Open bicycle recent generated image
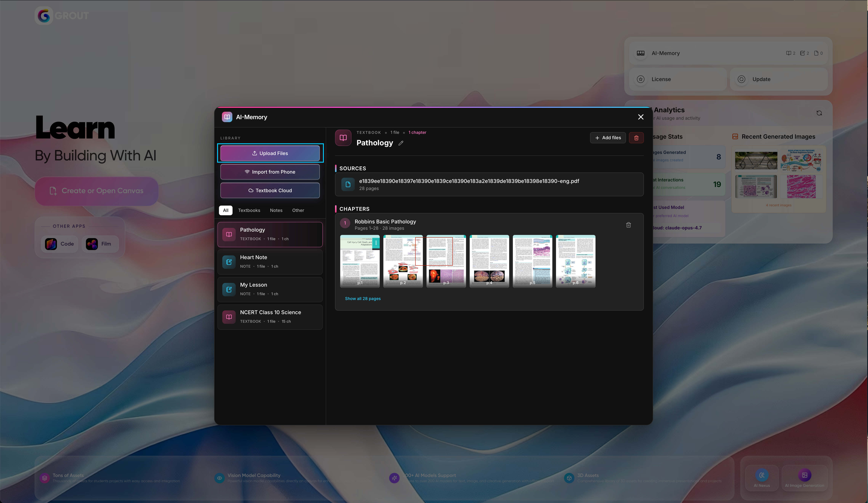The image size is (868, 503). click(x=756, y=160)
